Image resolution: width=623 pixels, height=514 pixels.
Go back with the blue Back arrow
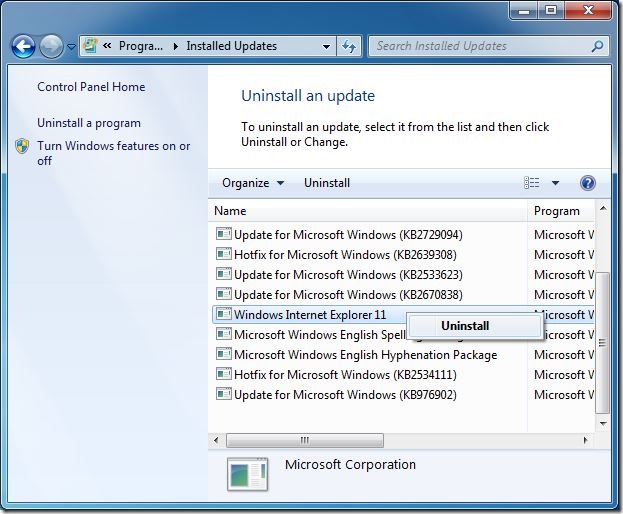(23, 46)
